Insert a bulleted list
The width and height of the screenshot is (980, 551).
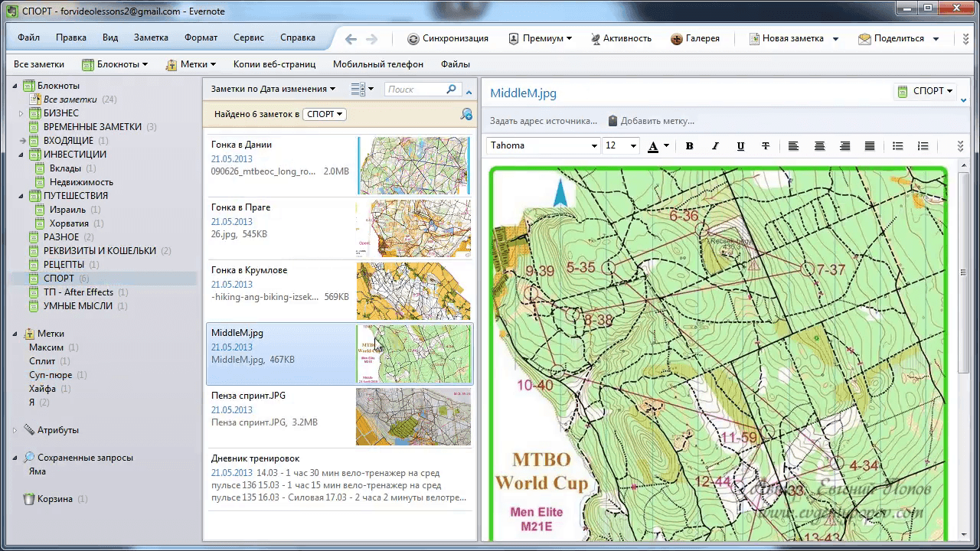coord(898,146)
